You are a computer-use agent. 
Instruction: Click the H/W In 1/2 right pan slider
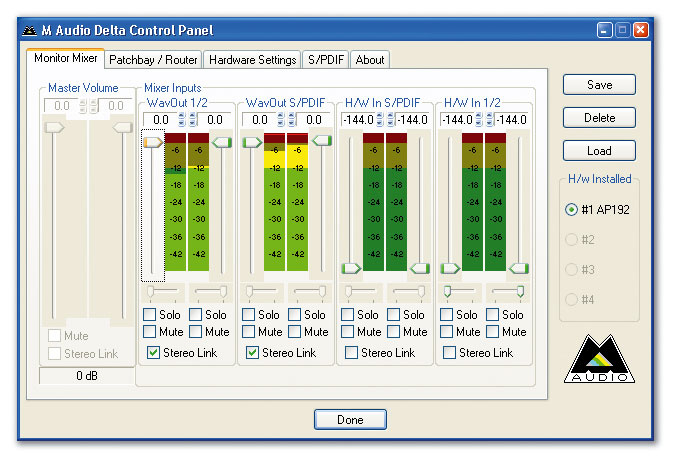(507, 292)
